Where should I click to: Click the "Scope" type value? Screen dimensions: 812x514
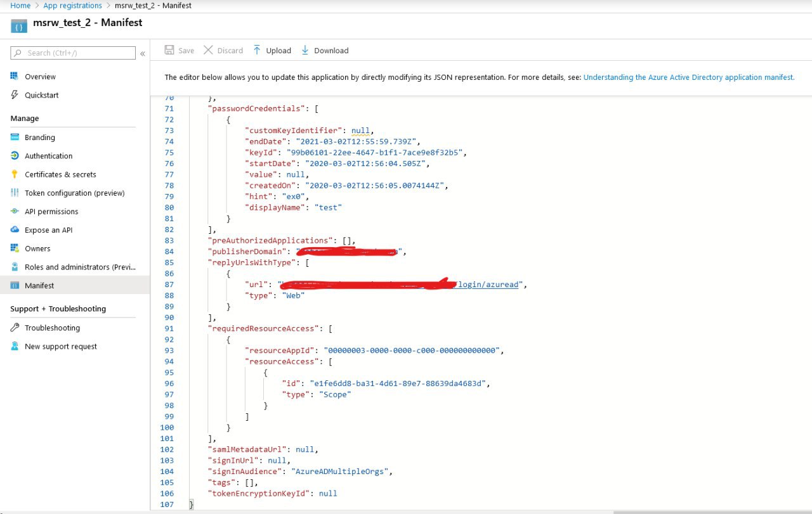335,394
